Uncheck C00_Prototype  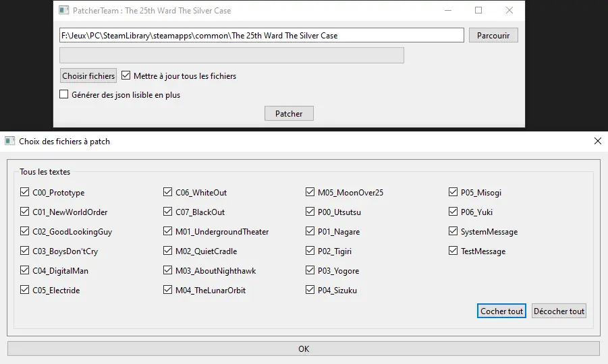click(24, 191)
